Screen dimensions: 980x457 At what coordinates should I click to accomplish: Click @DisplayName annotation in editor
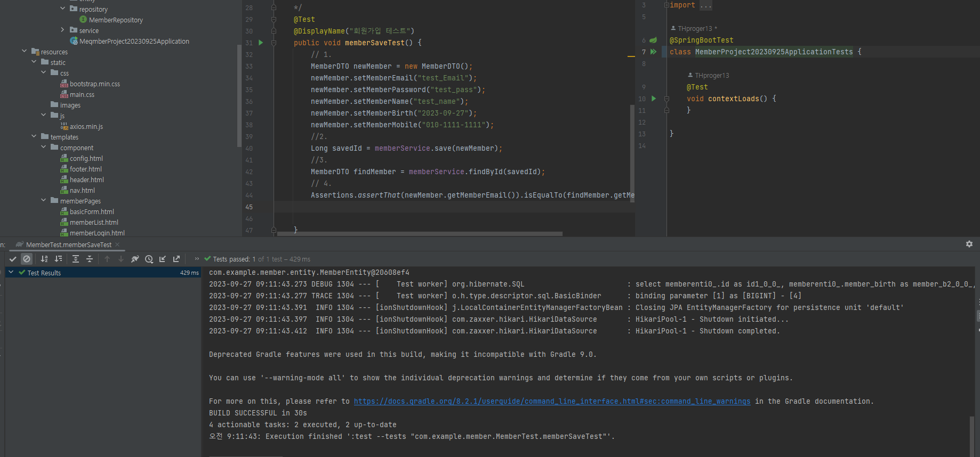click(x=319, y=31)
